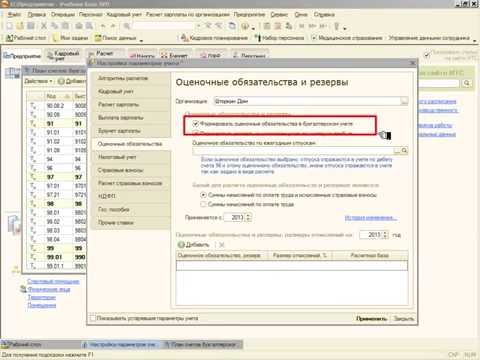This screenshot has width=480, height=360.
Task: Open Физические лица link on desktop
Action: click(49, 289)
